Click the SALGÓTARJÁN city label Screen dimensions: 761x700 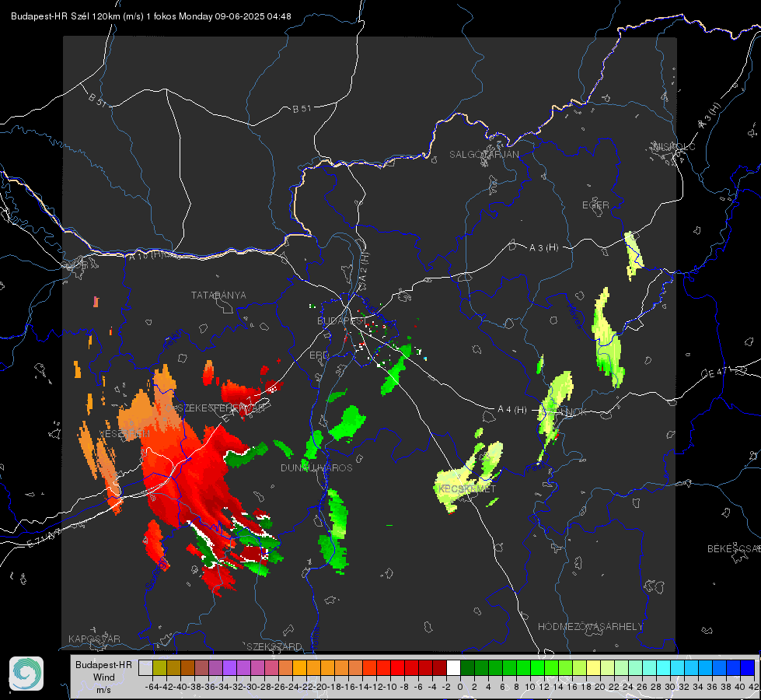(x=483, y=155)
